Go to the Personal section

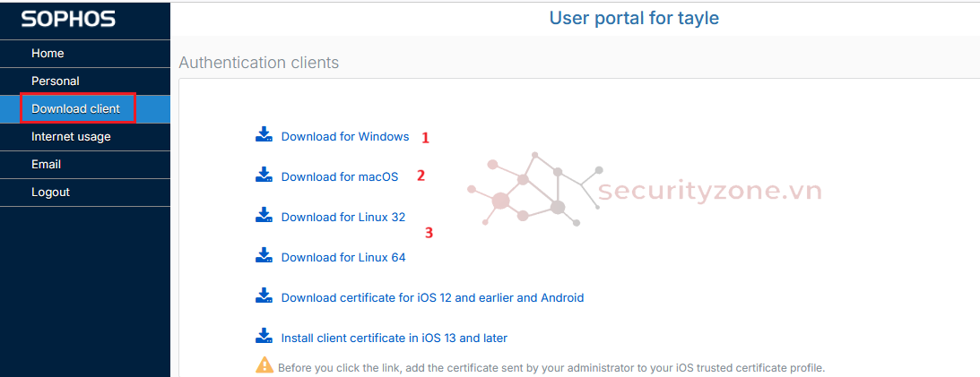56,81
